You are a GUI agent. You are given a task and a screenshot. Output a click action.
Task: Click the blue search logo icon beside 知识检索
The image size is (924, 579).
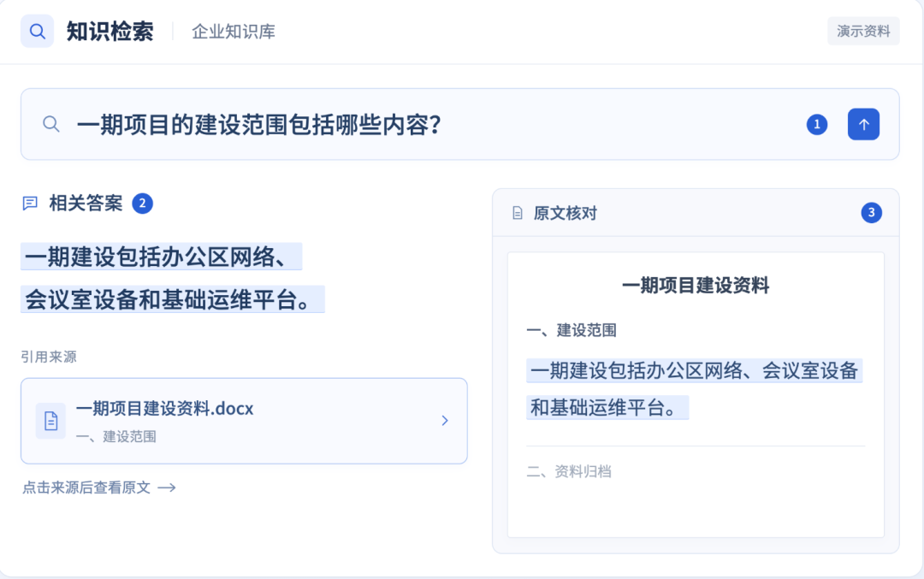[37, 32]
